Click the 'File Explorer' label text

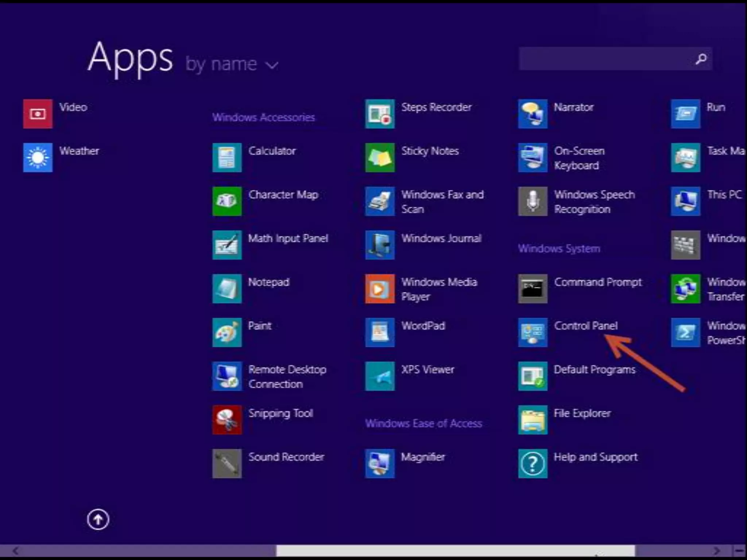(582, 413)
